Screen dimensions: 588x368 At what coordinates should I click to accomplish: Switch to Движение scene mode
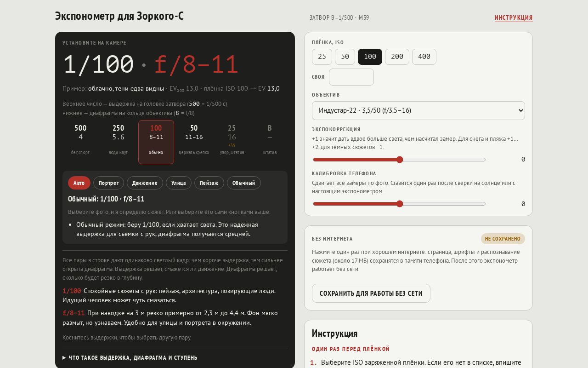click(145, 183)
